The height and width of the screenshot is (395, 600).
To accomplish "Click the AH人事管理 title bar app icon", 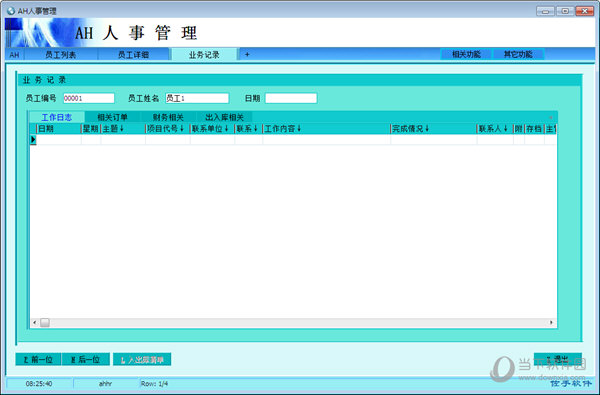I will tap(11, 11).
